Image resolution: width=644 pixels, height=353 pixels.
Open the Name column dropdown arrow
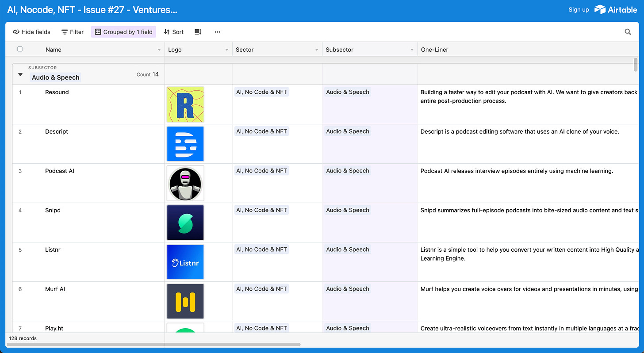pos(159,50)
